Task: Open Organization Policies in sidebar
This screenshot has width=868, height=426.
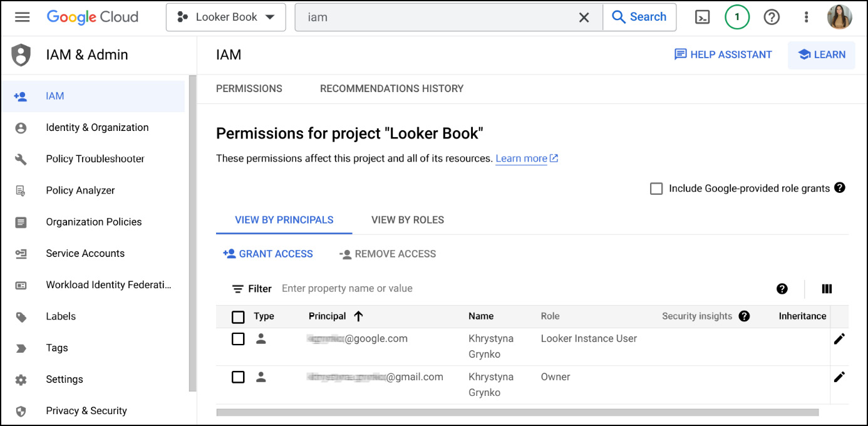Action: 93,222
